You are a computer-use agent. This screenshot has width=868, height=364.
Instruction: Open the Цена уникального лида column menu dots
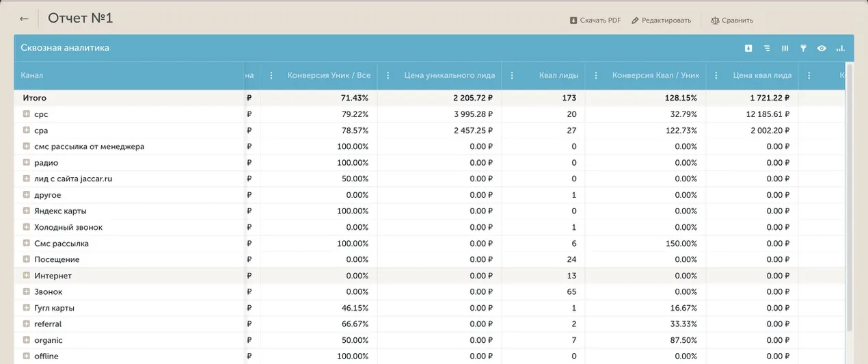388,76
